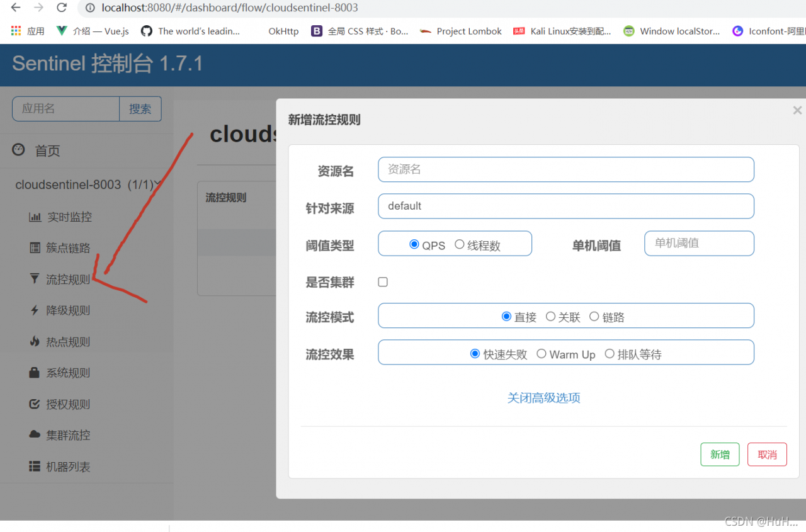This screenshot has height=532, width=806.
Task: Select 排队等待 flow control effect
Action: click(610, 354)
